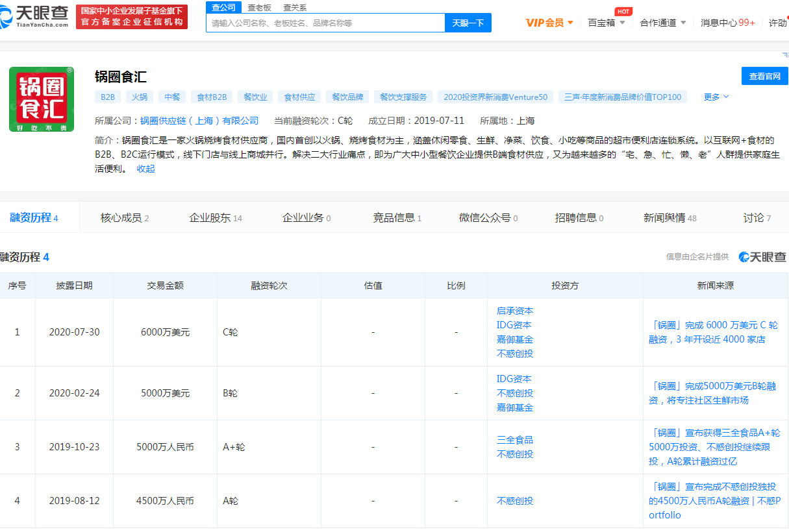This screenshot has width=789, height=532.
Task: Open the news about 6000 万美元 C 轮融资
Action: tap(713, 332)
